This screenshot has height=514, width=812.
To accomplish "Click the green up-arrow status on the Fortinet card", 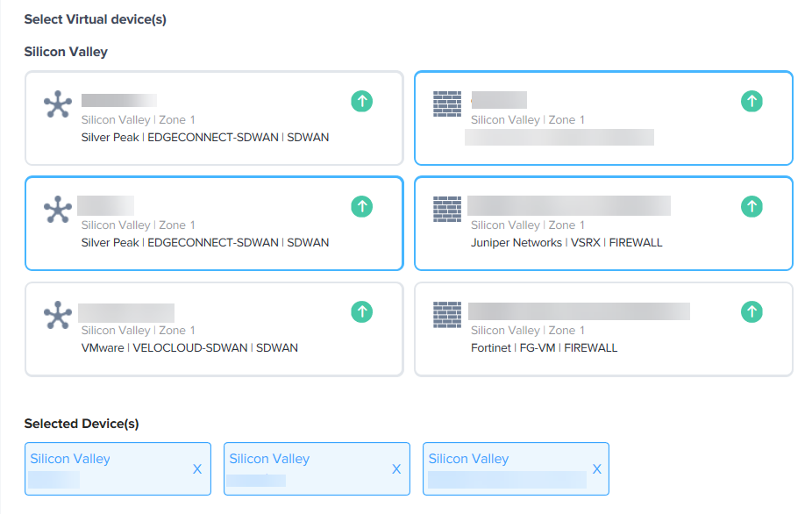I will (x=751, y=312).
